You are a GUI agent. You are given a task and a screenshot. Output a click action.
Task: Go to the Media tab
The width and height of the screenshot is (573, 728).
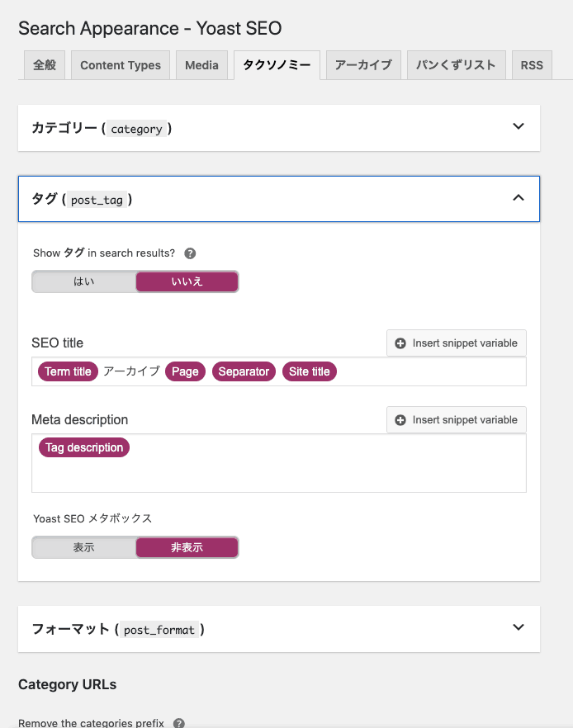[201, 65]
